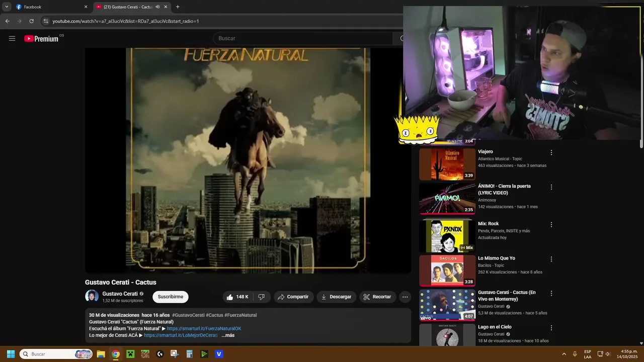
Task: Download the video with Descargar
Action: [x=336, y=297]
